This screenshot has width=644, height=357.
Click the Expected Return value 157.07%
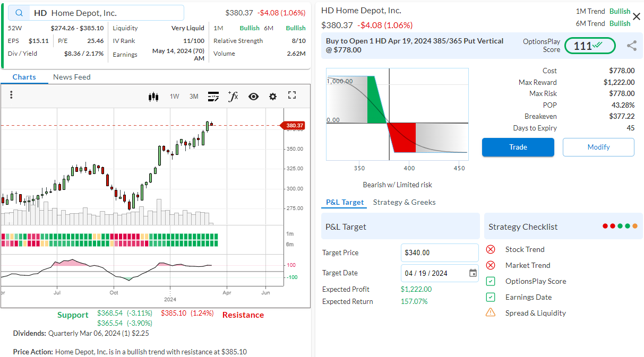(414, 301)
